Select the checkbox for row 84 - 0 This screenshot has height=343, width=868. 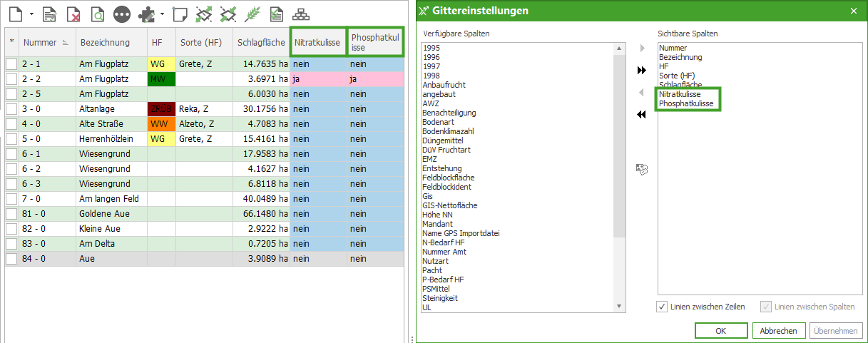[x=11, y=259]
